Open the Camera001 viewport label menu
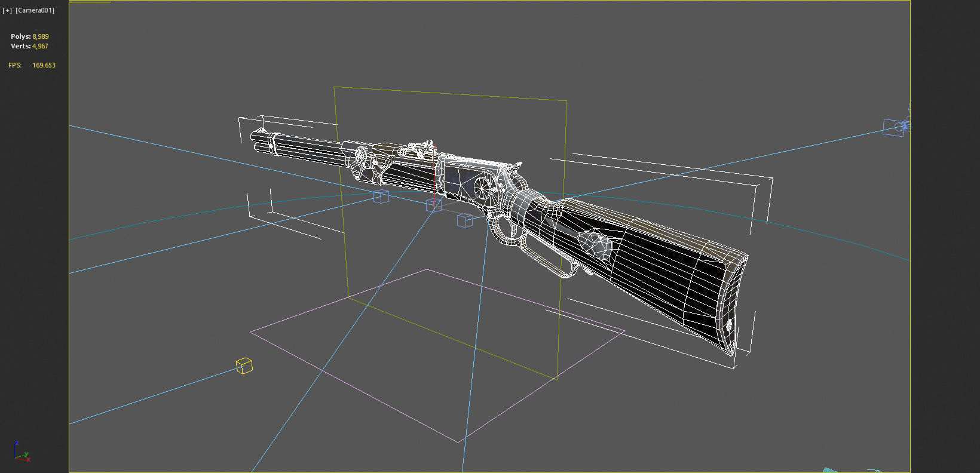This screenshot has width=980, height=473. [35, 10]
